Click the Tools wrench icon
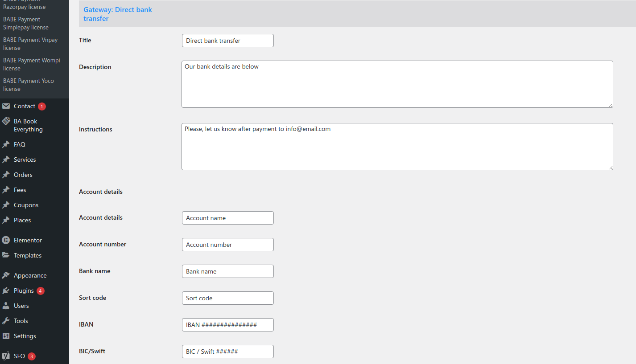 tap(6, 321)
